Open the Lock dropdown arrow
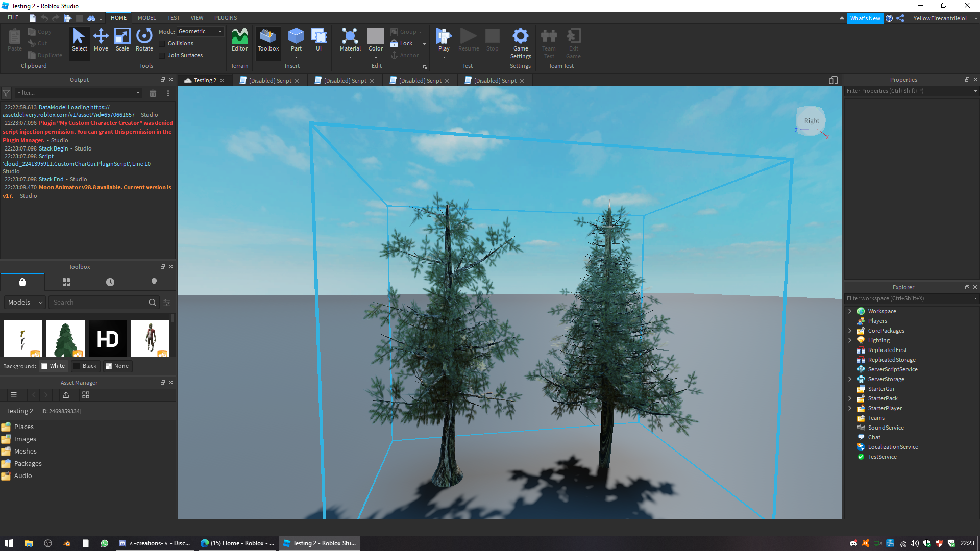980x551 pixels. pos(424,44)
